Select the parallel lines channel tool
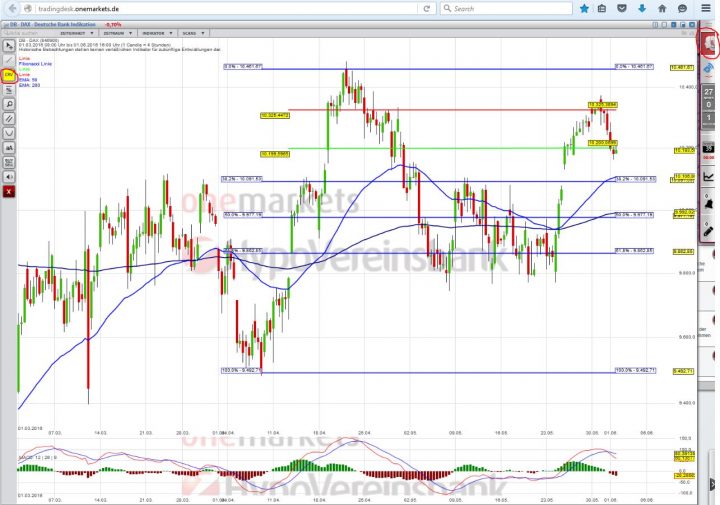 pos(9,119)
